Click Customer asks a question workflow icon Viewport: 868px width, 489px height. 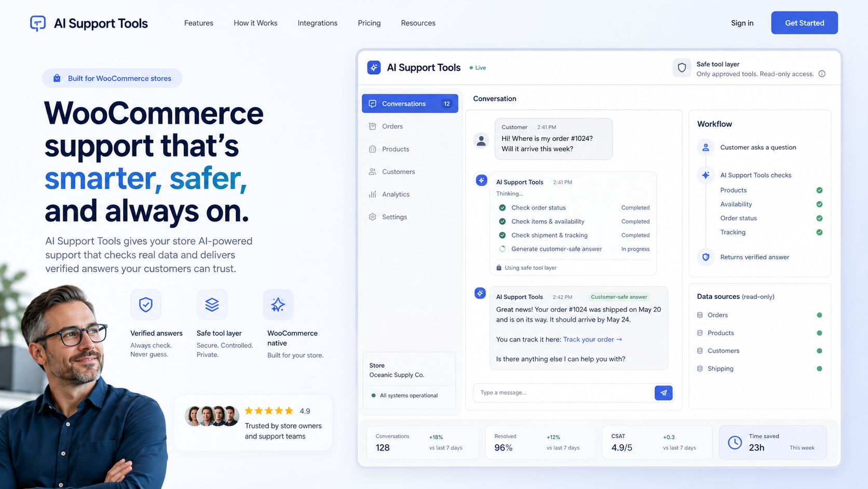point(706,148)
